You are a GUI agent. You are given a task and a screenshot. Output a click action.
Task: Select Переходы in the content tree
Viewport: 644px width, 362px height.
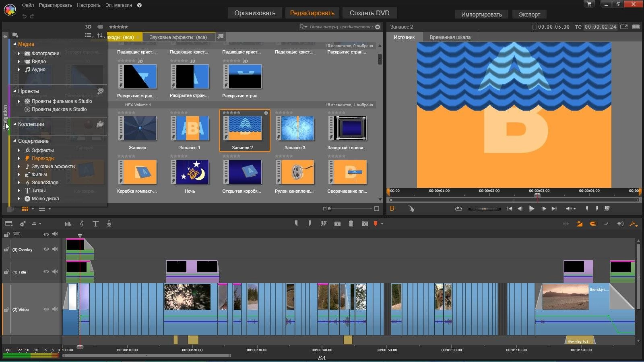pos(43,158)
